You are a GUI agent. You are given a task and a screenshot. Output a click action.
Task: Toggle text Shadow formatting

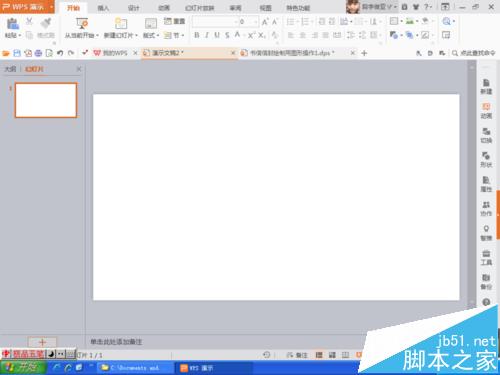[227, 35]
